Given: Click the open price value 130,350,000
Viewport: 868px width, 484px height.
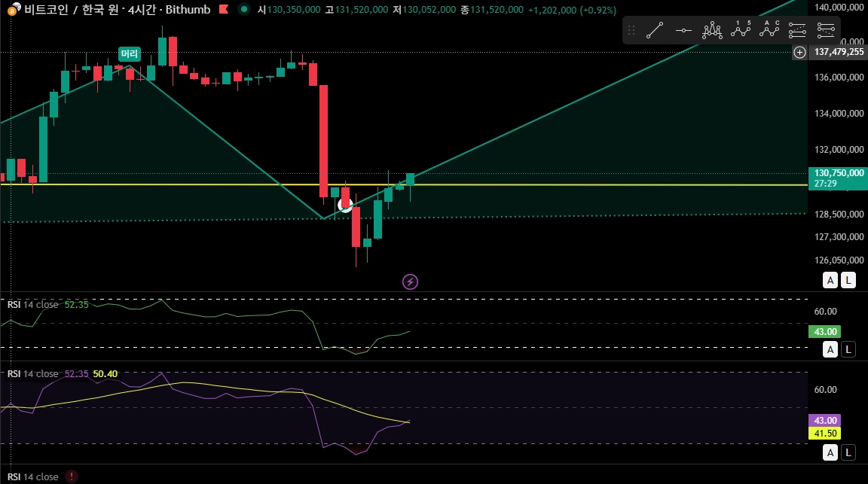Looking at the screenshot, I should pyautogui.click(x=294, y=10).
